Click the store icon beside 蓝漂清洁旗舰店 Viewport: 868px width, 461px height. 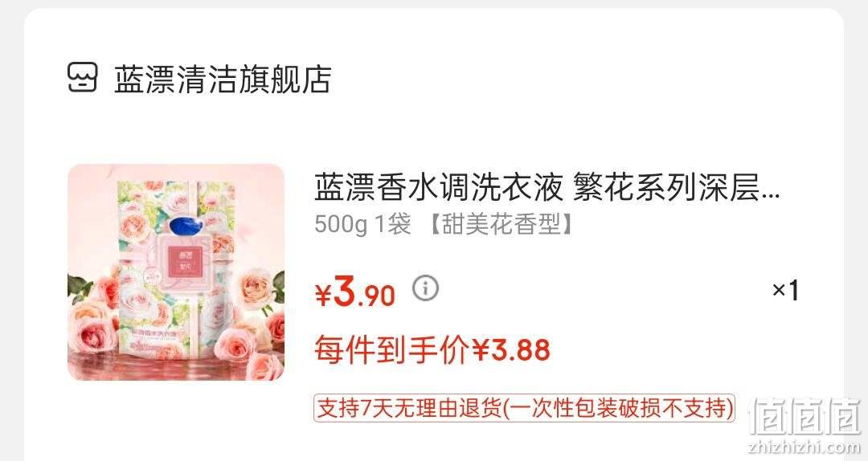tap(83, 78)
